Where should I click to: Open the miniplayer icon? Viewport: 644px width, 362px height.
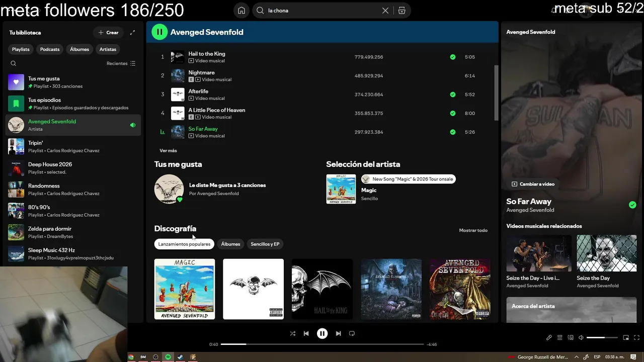coord(626,338)
